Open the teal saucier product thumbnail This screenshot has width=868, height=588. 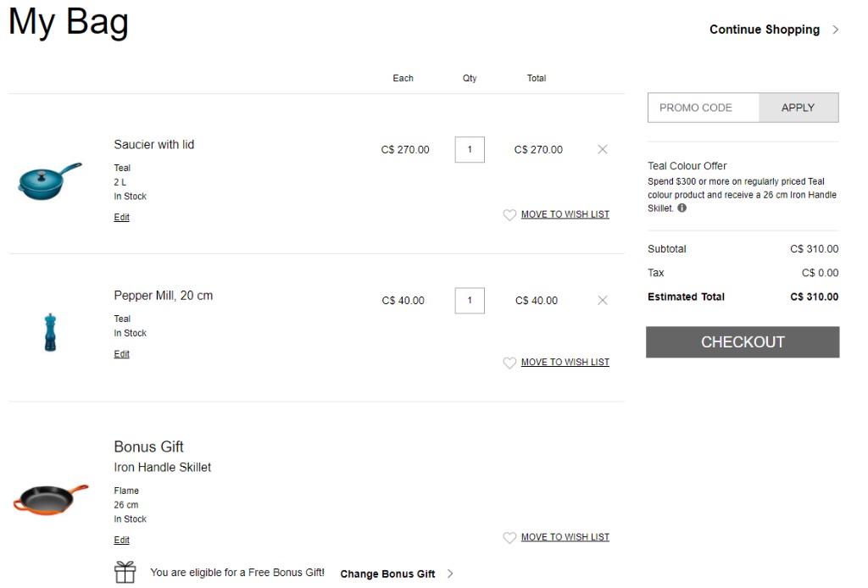50,180
